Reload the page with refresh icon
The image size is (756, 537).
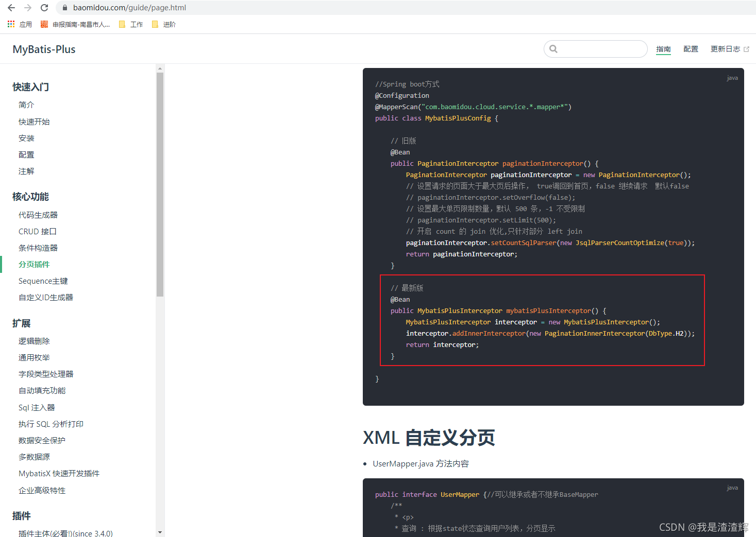point(44,8)
